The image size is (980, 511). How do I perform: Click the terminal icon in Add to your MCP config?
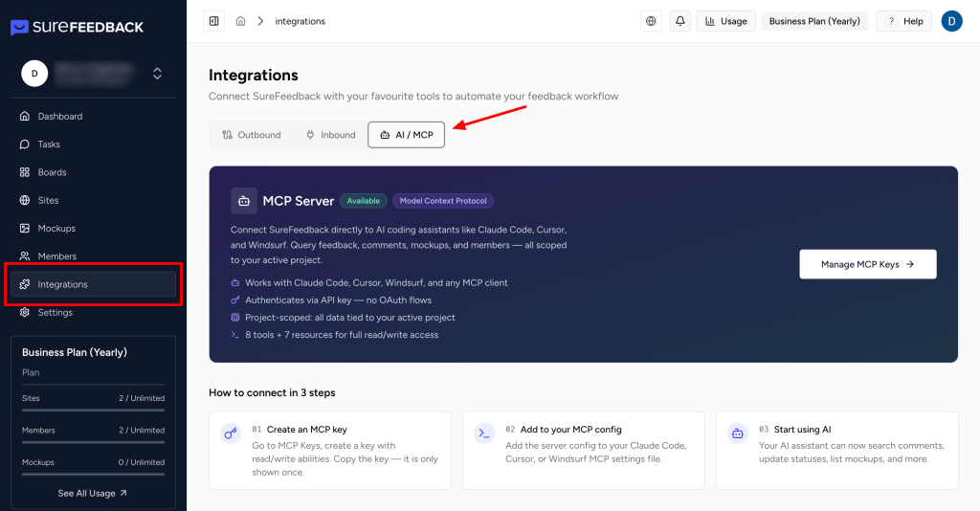click(484, 433)
